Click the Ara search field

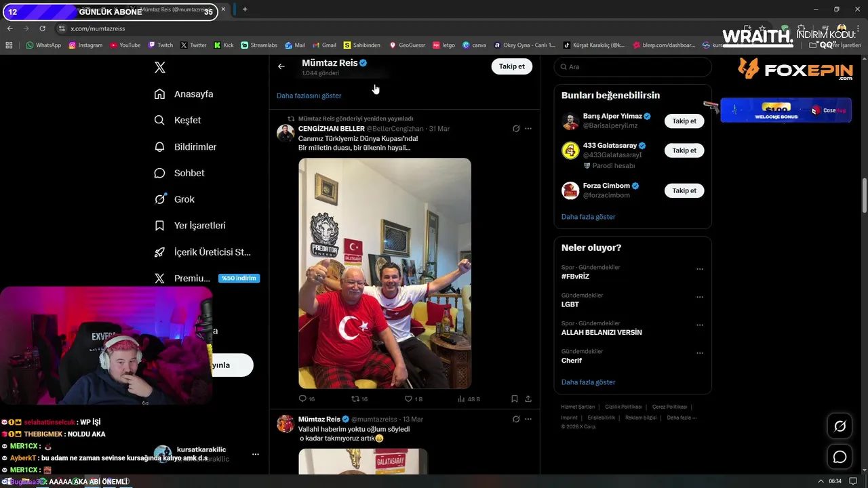[x=633, y=67]
